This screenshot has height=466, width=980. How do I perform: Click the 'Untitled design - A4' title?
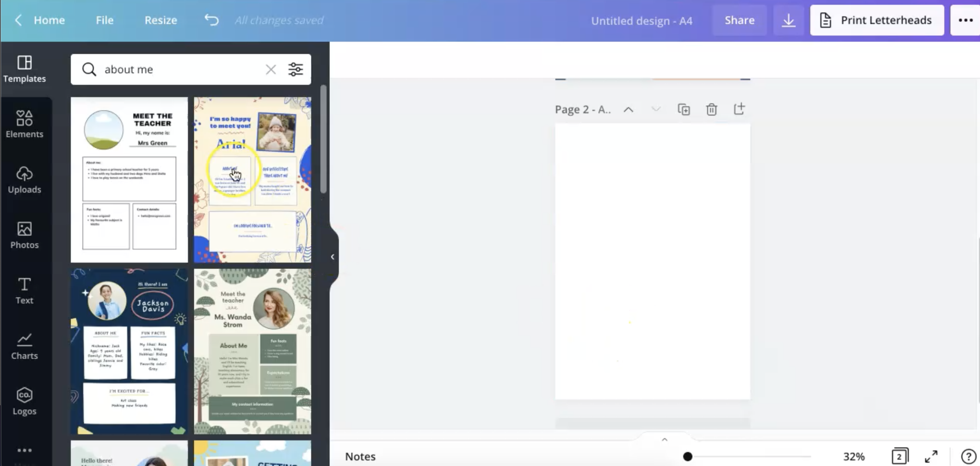click(642, 20)
